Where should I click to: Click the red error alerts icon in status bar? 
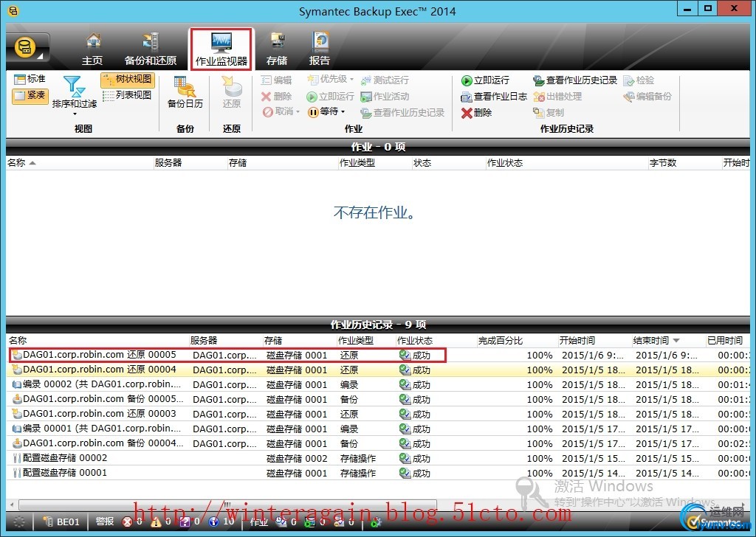(127, 522)
